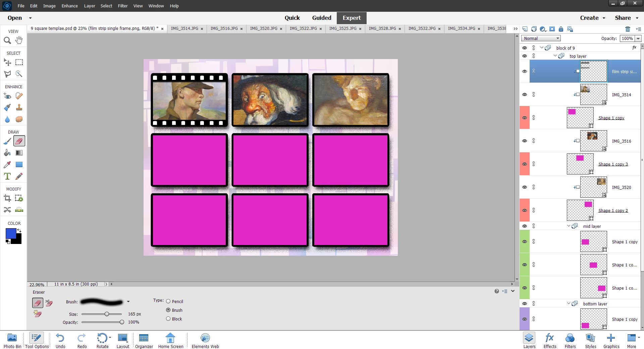The height and width of the screenshot is (349, 644).
Task: Select the Smart Brush tool
Action: point(7,107)
